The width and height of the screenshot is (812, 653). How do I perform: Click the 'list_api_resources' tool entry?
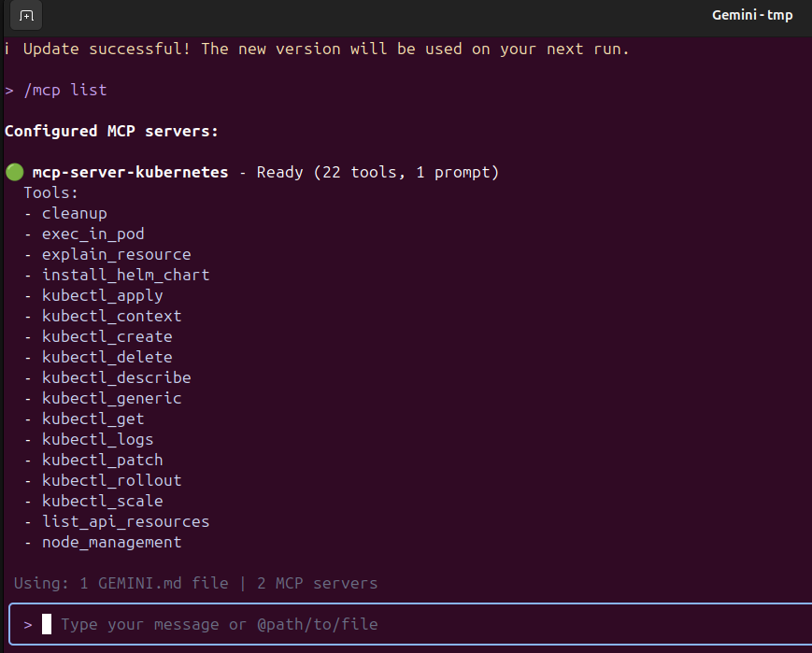click(x=125, y=521)
